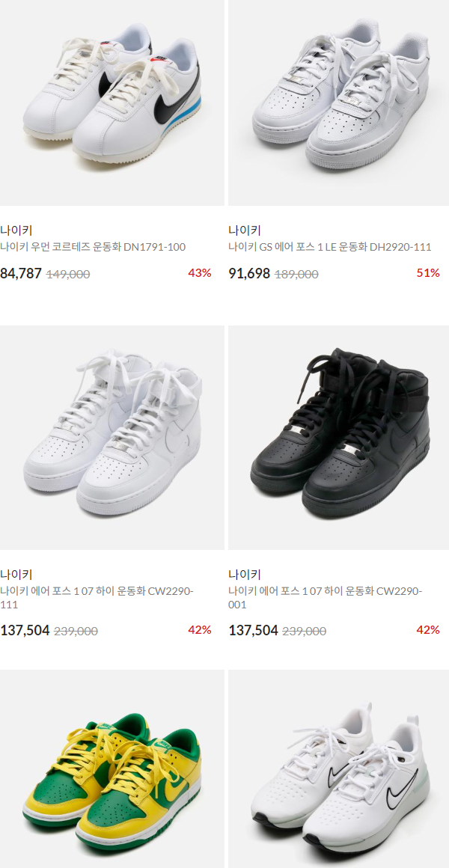Click the 51% discount label

[x=428, y=273]
